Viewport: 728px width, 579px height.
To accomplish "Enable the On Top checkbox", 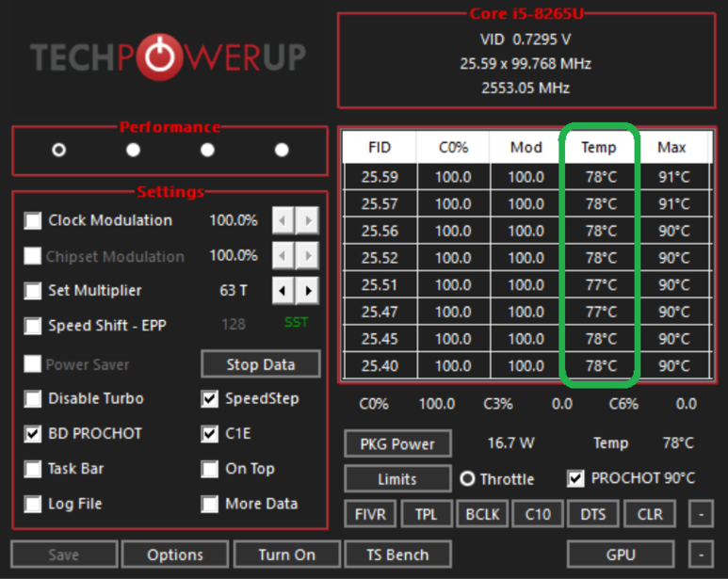I will coord(210,469).
